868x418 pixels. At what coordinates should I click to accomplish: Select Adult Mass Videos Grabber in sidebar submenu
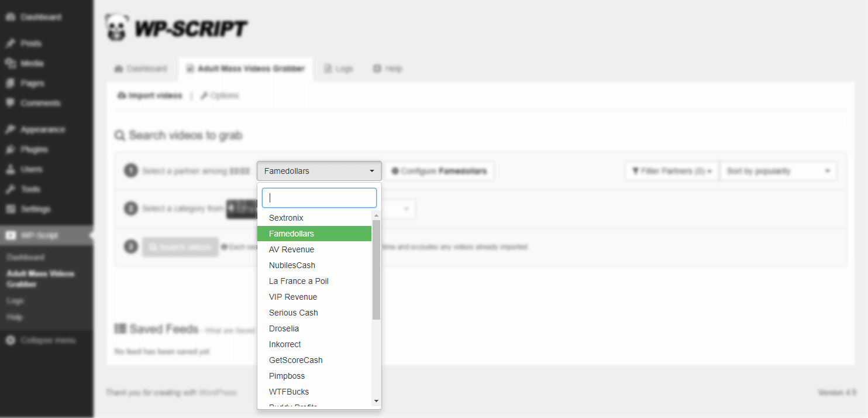pos(40,279)
